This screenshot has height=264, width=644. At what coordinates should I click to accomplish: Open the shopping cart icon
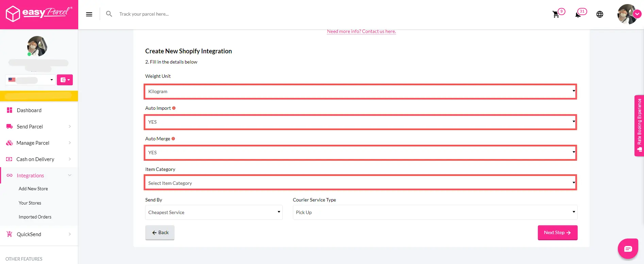(x=556, y=14)
